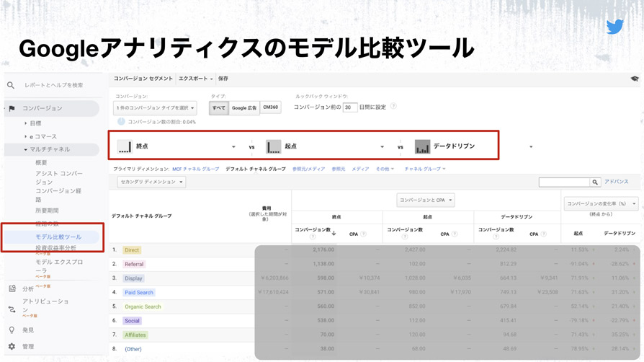
Task: Open the 概要 report in sidebar
Action: [41, 162]
